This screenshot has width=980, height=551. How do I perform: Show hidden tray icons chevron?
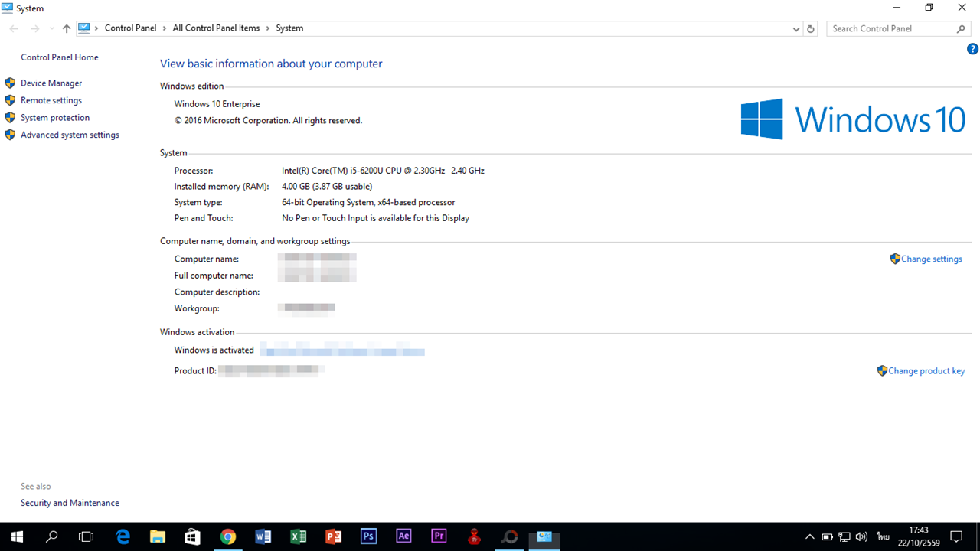(810, 536)
